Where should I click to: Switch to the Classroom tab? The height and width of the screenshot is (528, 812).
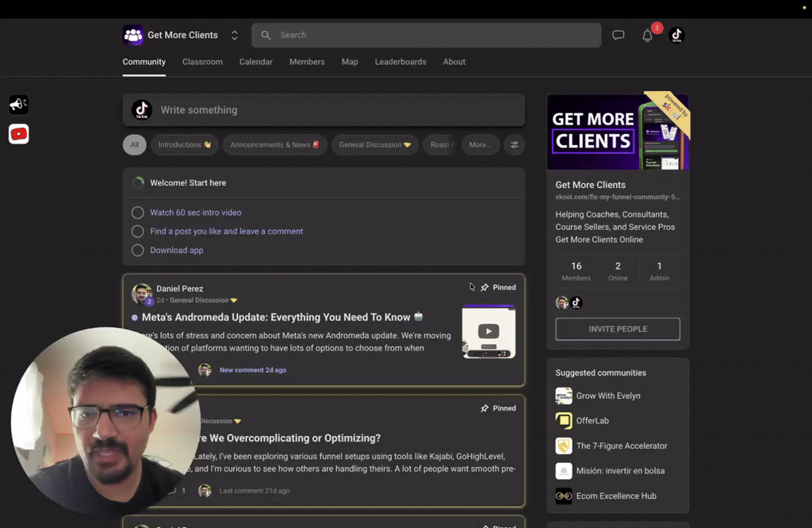click(x=202, y=62)
